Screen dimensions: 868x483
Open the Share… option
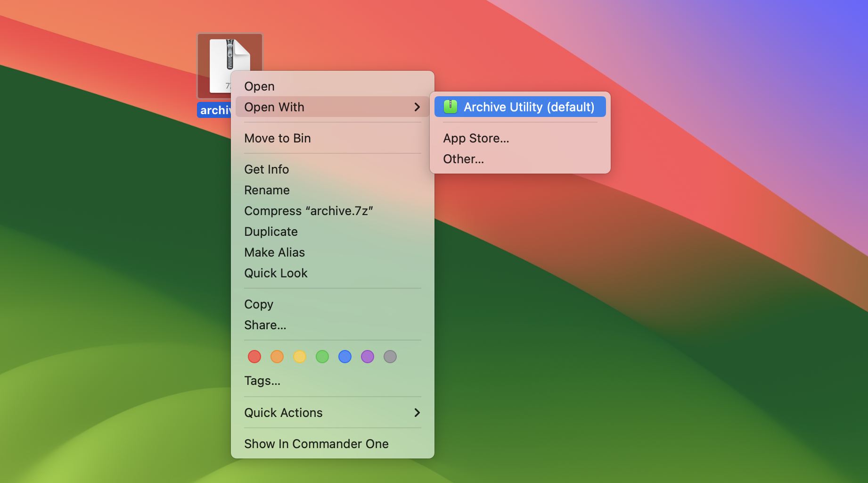[332, 325]
